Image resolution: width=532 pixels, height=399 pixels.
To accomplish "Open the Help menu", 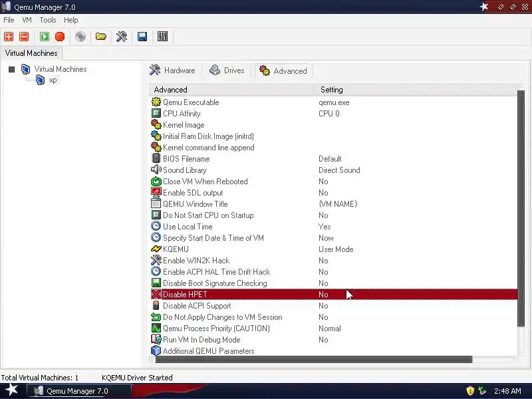I will click(71, 20).
